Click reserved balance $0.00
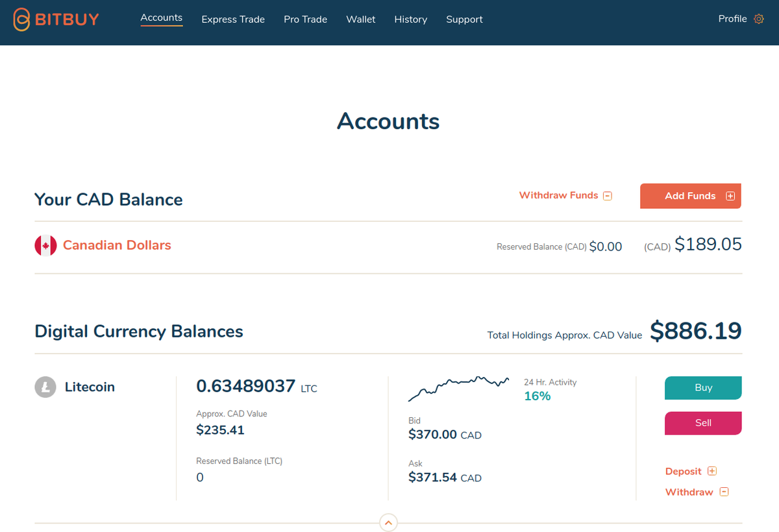Viewport: 779px width, 532px height. tap(606, 247)
